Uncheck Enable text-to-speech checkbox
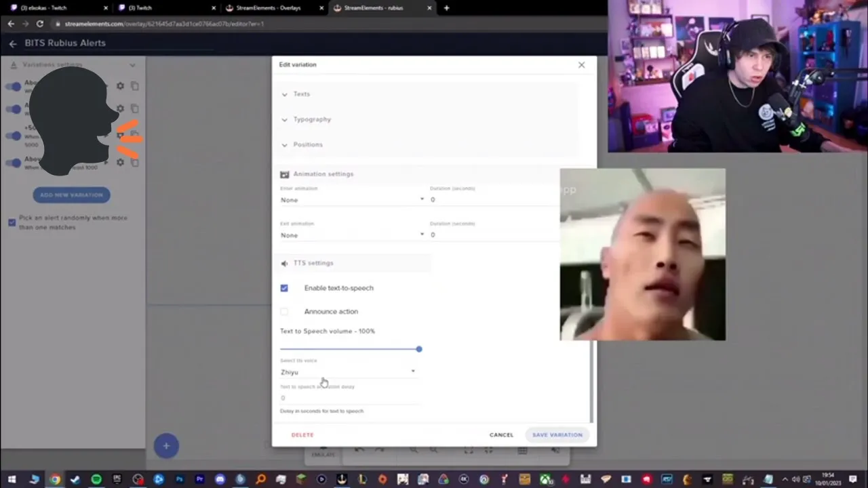 tap(284, 288)
